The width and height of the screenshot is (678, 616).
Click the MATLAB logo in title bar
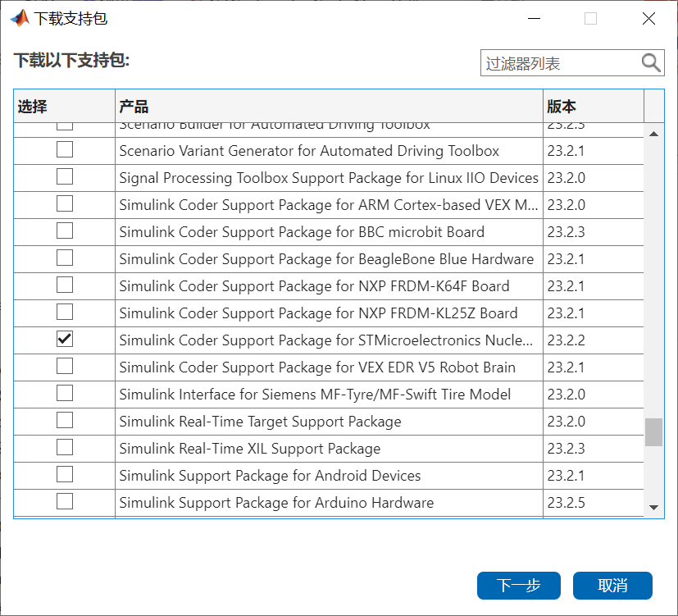point(20,19)
